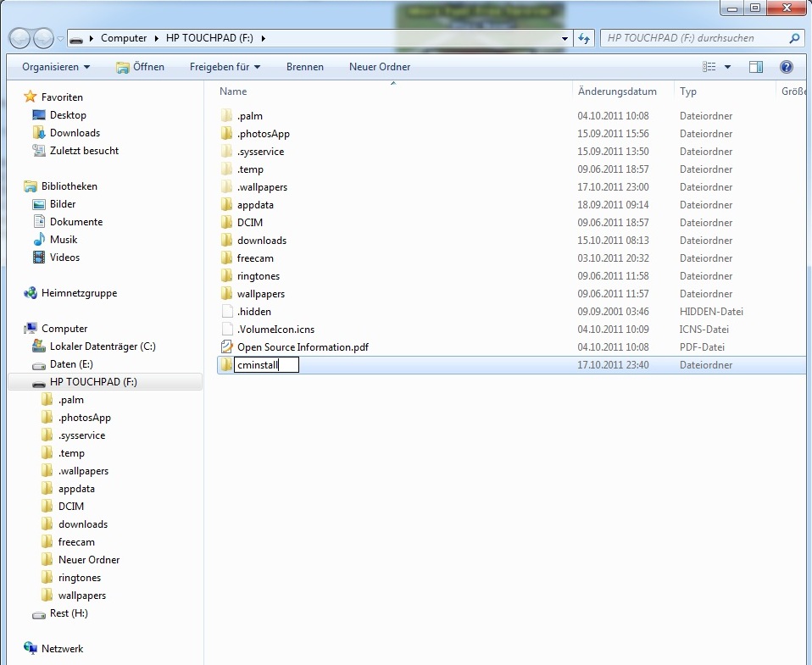Click the magnifier search icon
The height and width of the screenshot is (665, 812).
click(x=794, y=38)
